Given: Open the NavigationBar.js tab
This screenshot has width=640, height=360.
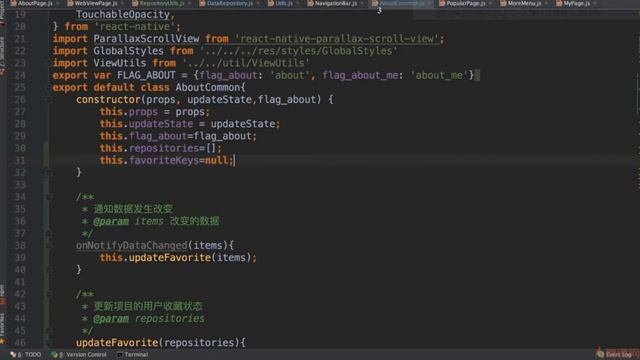Looking at the screenshot, I should [336, 3].
